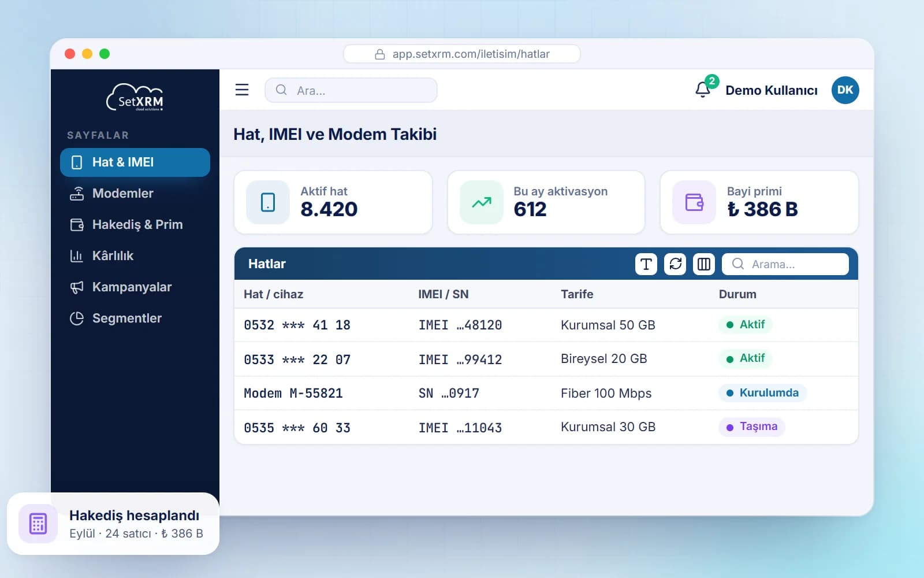Focus the Arama... field in Hatlar table
This screenshot has width=924, height=578.
point(785,264)
